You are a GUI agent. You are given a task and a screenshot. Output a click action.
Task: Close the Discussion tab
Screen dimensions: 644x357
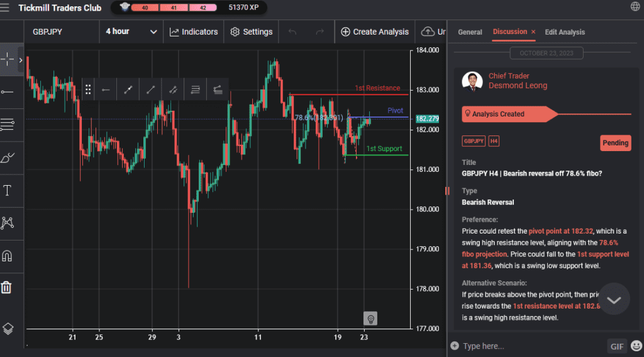[x=533, y=31]
